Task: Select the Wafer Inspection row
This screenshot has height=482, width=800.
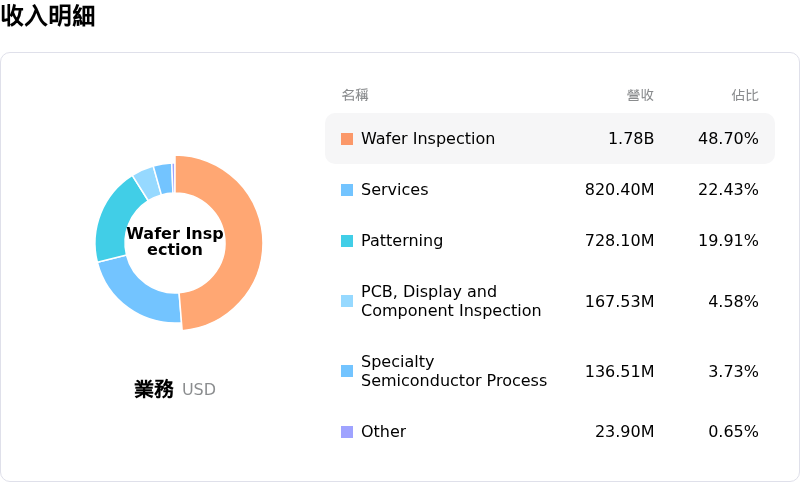Action: point(550,139)
